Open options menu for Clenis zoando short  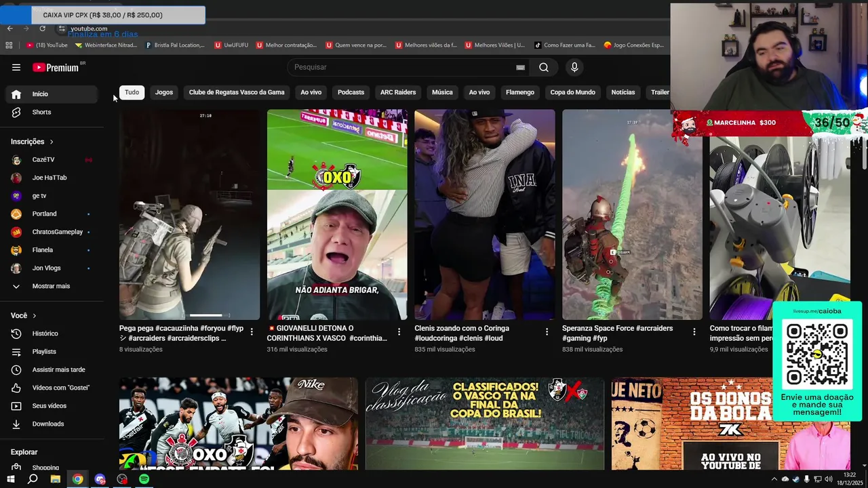[x=547, y=332]
